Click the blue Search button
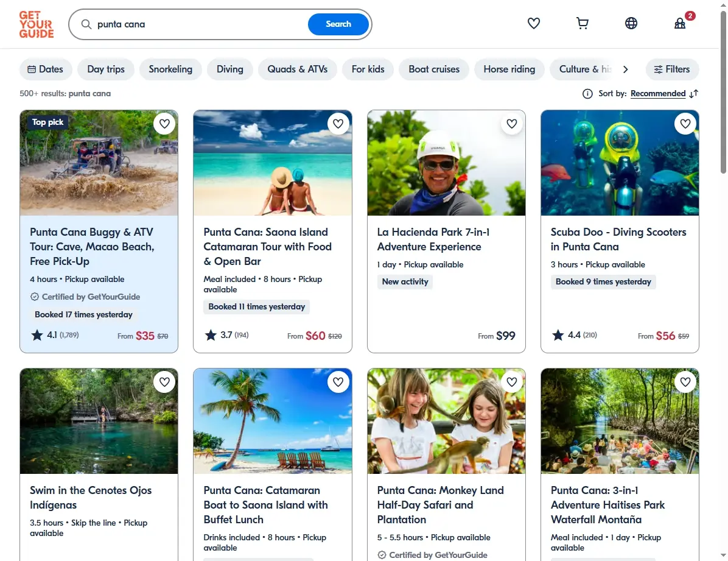Image resolution: width=728 pixels, height=561 pixels. pos(338,24)
